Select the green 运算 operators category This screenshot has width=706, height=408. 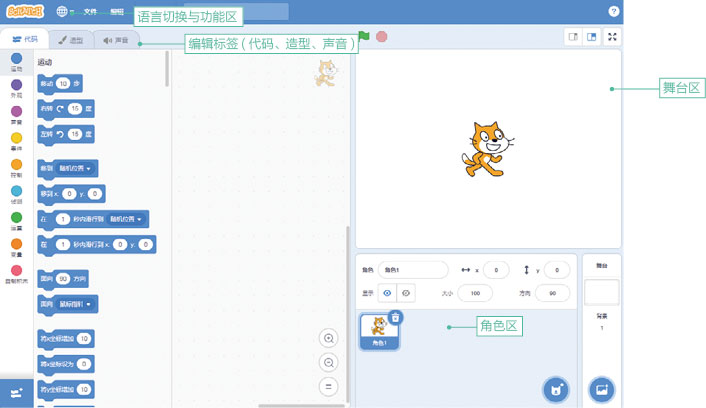coord(16,218)
